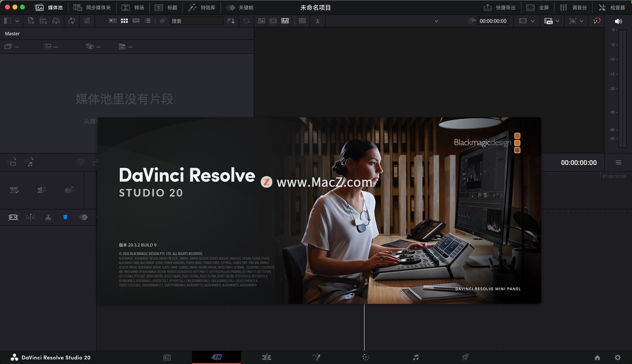Open the viewer size dropdown arrow

coord(533,21)
